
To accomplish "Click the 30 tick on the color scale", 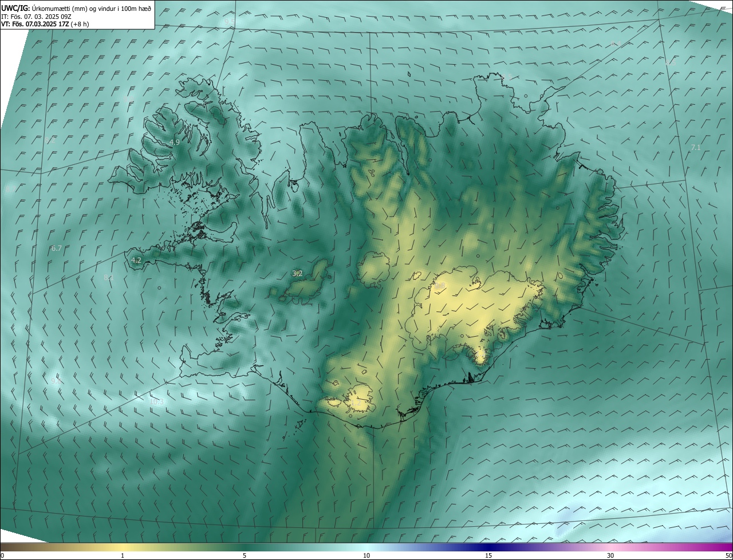I will click(x=610, y=555).
